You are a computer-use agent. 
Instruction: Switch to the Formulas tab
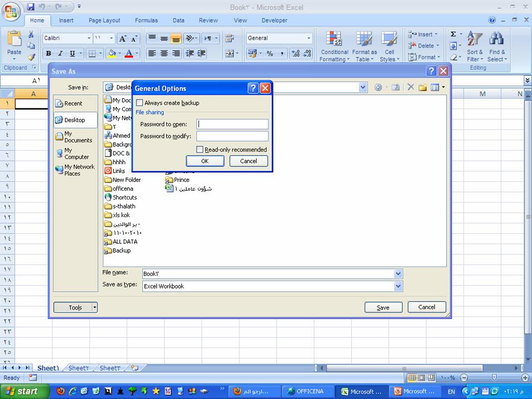pos(146,21)
